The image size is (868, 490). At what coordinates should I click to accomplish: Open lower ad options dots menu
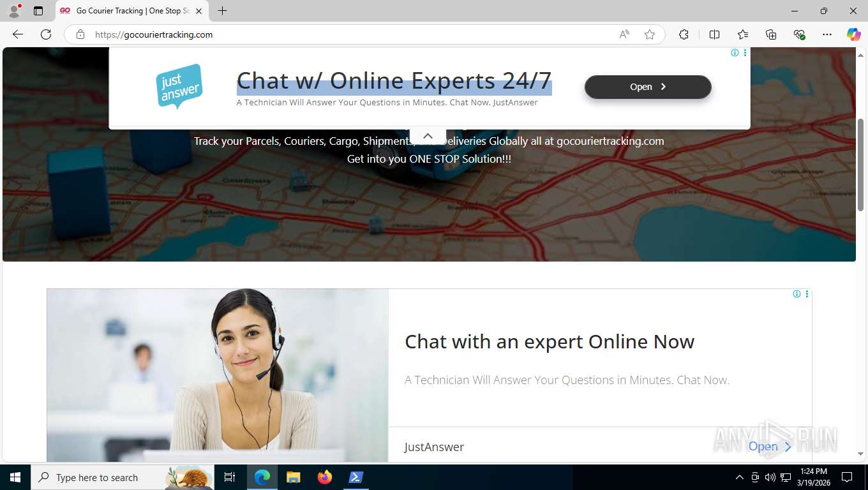coord(807,294)
